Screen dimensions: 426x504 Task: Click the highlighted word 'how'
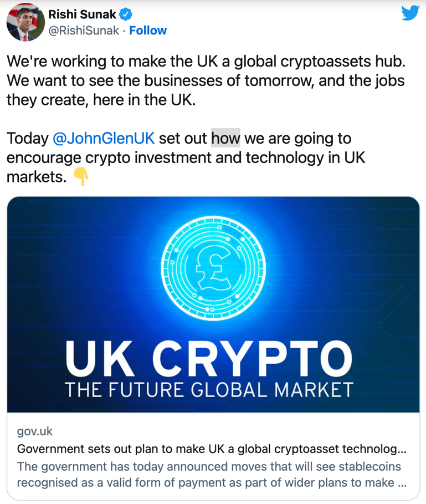tap(225, 138)
